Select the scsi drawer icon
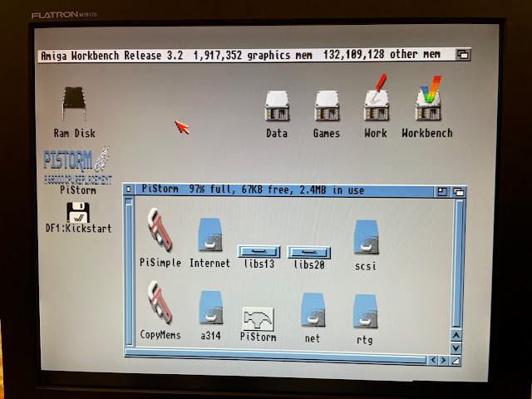The height and width of the screenshot is (399, 532). pos(366,237)
